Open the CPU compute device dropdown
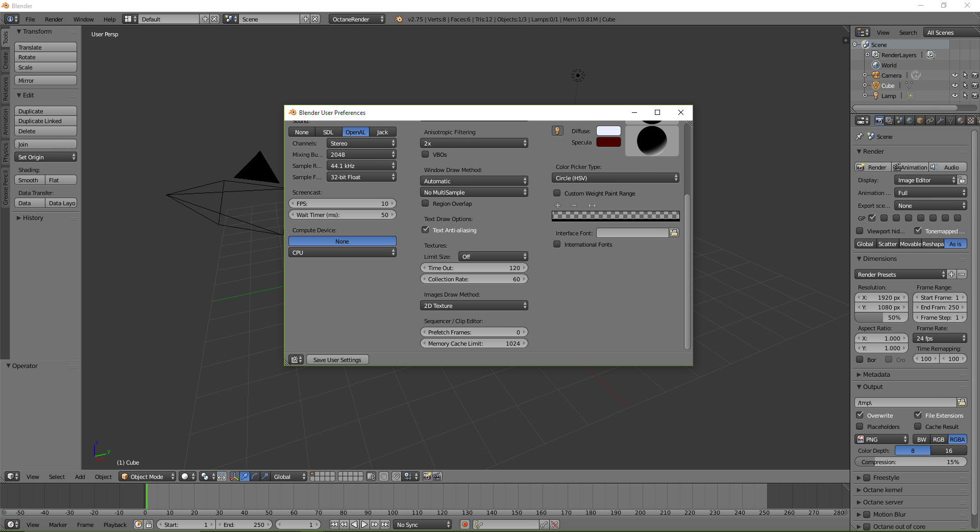The image size is (980, 532). [342, 253]
